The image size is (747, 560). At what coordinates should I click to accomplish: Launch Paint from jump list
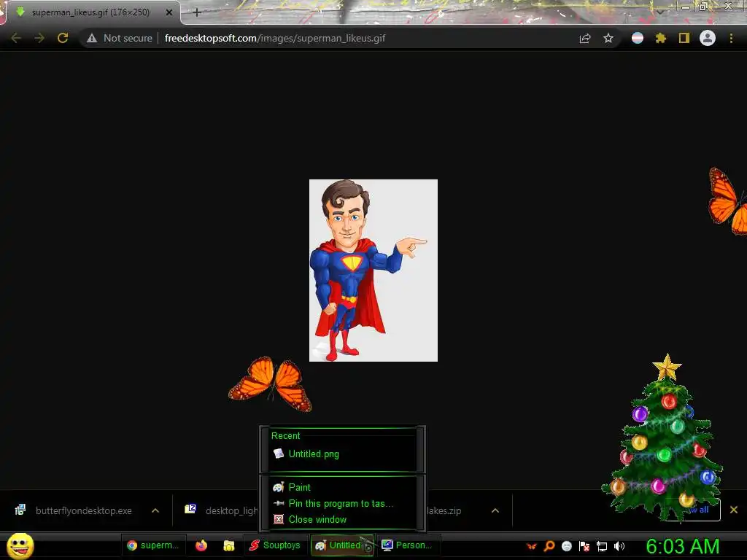(342, 487)
